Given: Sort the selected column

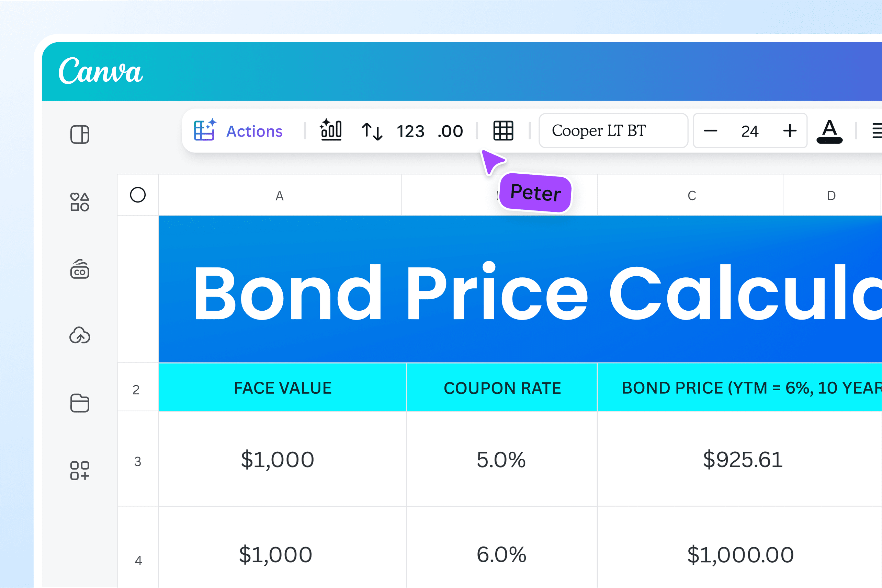Looking at the screenshot, I should (x=372, y=131).
